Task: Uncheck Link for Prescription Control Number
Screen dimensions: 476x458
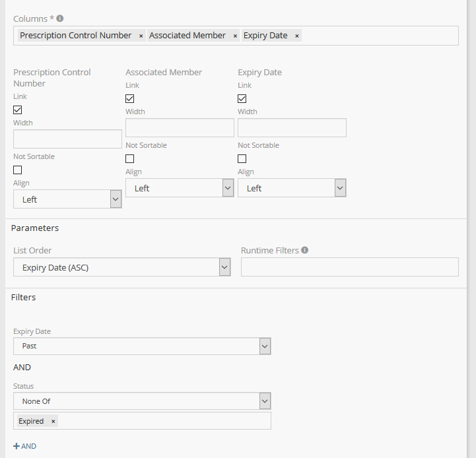Action: click(18, 110)
